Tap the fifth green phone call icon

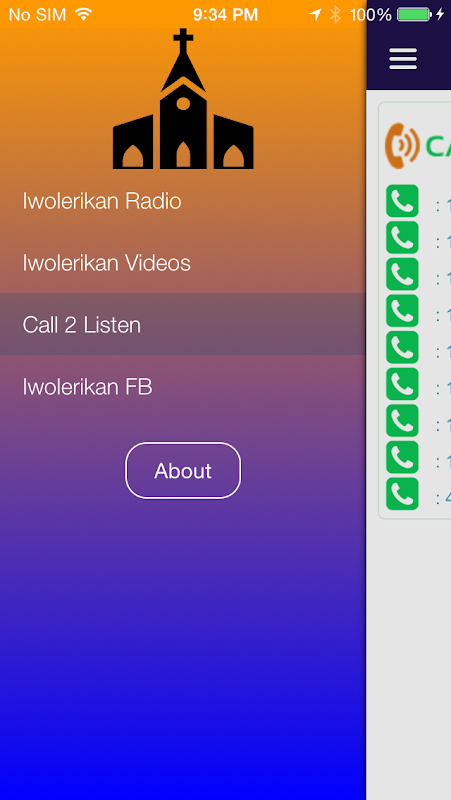(402, 347)
